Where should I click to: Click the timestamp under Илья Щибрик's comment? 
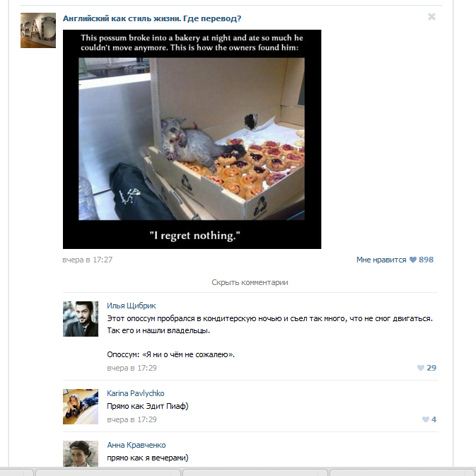point(132,368)
